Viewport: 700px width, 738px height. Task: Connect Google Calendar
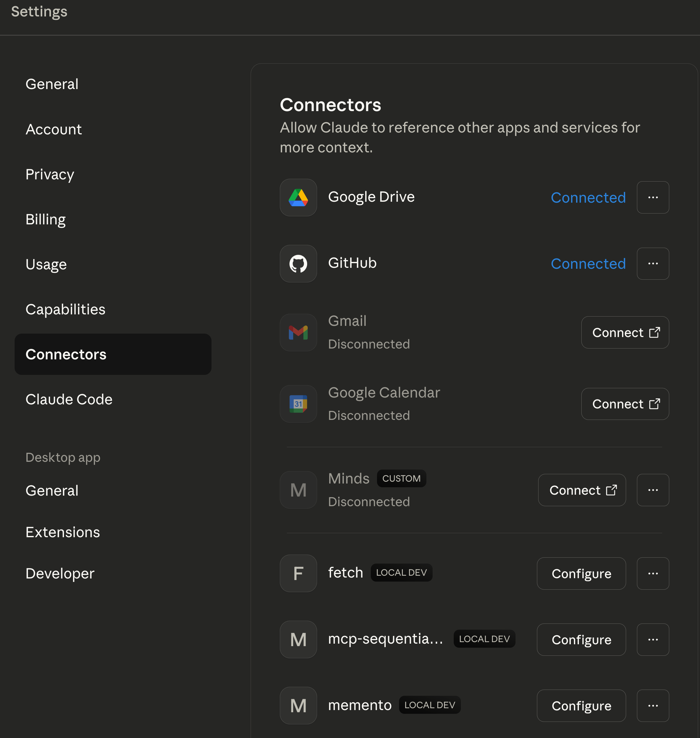625,404
